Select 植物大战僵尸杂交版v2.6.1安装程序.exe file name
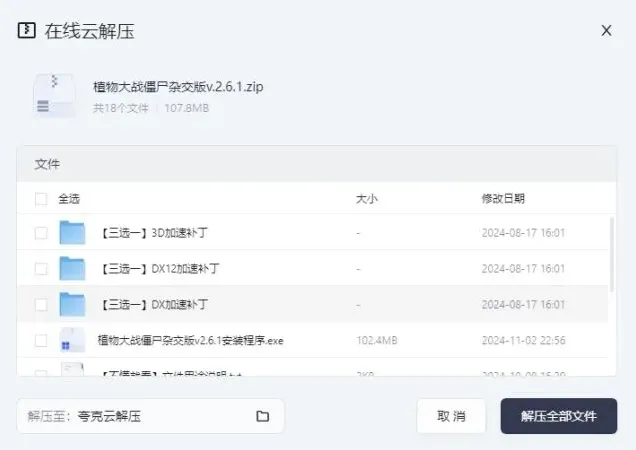 pyautogui.click(x=190, y=340)
